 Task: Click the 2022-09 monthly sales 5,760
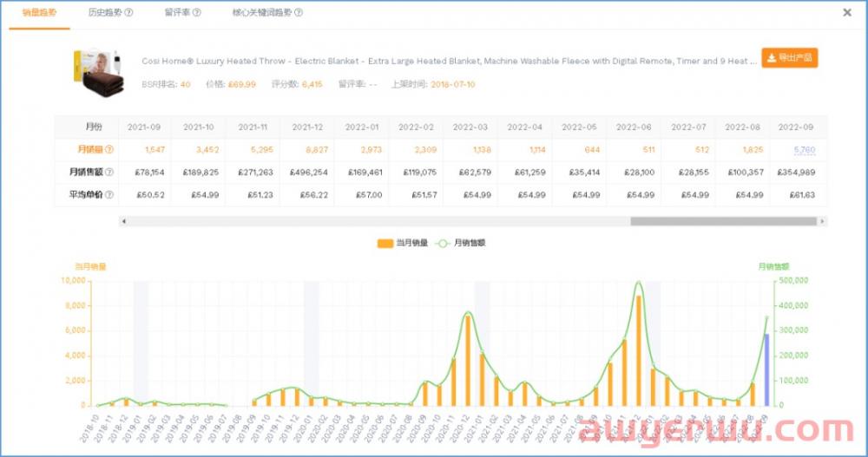[x=805, y=149]
